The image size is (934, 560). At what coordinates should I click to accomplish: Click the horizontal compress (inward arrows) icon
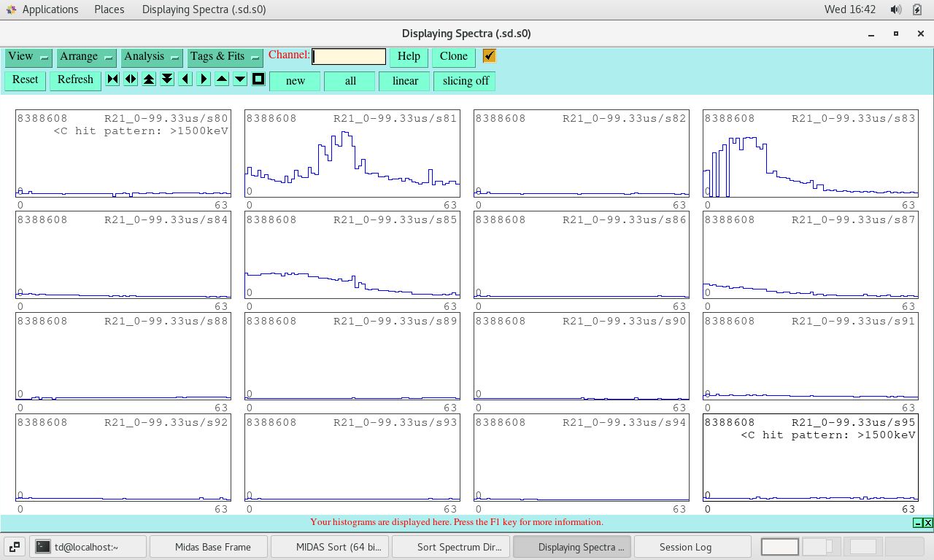click(112, 79)
